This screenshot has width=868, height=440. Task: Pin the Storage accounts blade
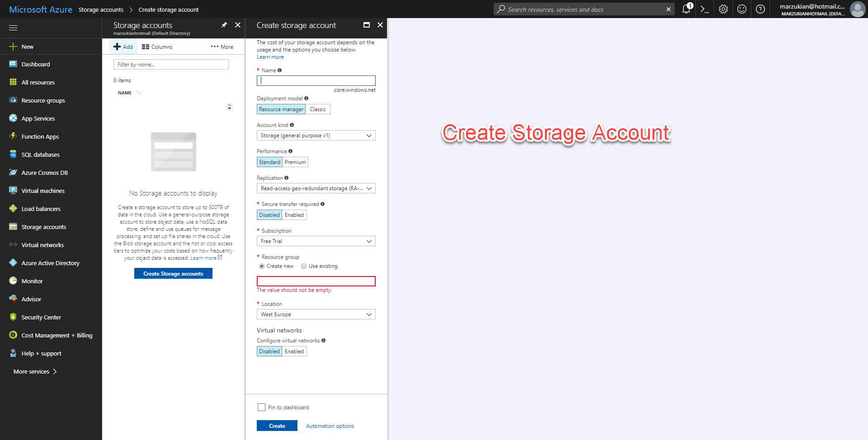pos(224,25)
